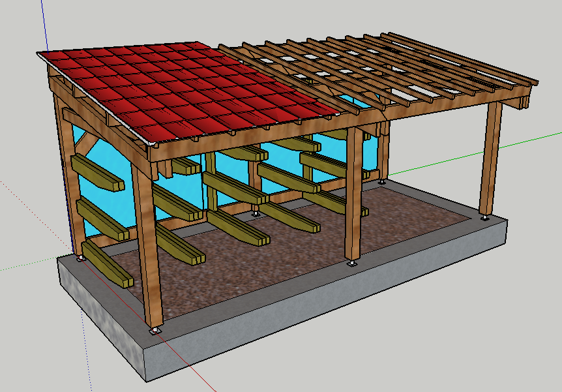Click the metal post base under front-left post
562x392 pixels.
[156, 331]
